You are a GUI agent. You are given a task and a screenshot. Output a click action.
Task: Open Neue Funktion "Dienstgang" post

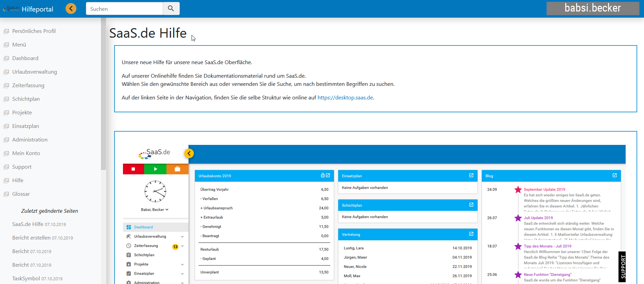tap(548, 274)
